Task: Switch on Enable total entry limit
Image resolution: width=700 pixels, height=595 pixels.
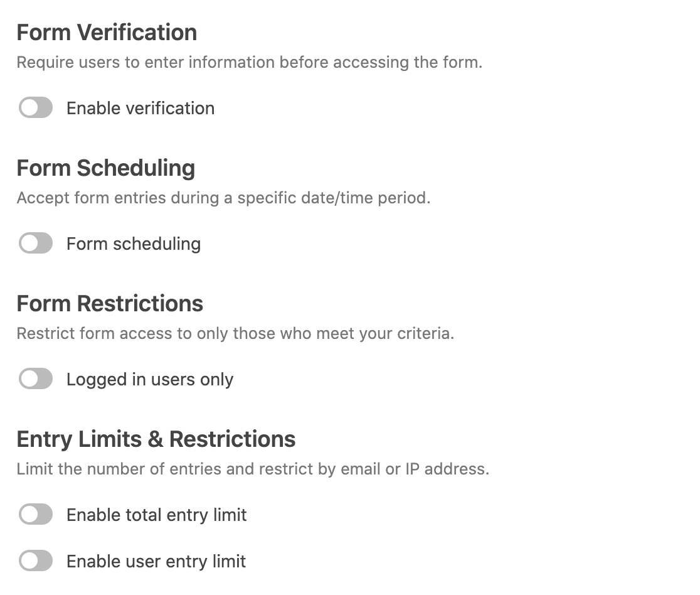Action: coord(36,514)
